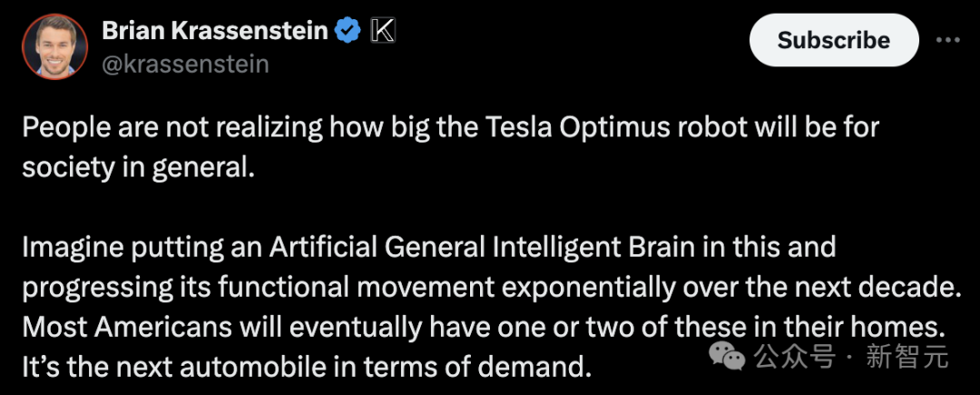Open Brian Krassenstein's profile picture

(x=54, y=47)
